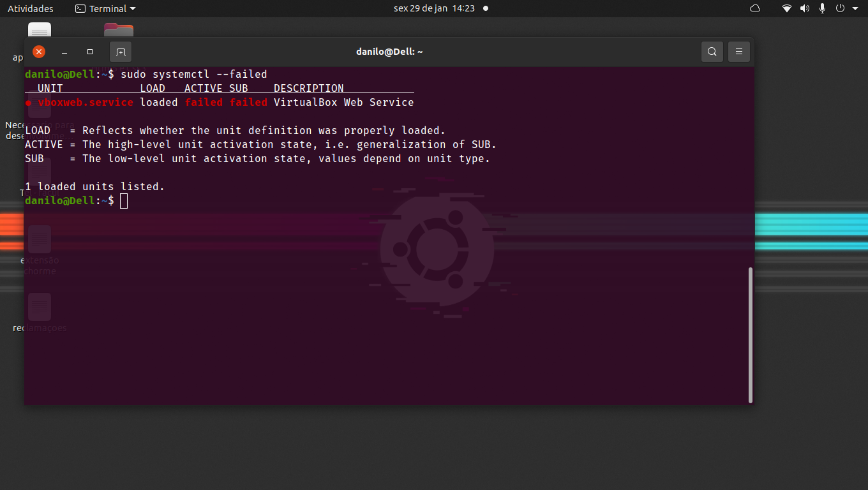The height and width of the screenshot is (490, 868).
Task: Click the extensão chorme desktop file
Action: tap(39, 250)
